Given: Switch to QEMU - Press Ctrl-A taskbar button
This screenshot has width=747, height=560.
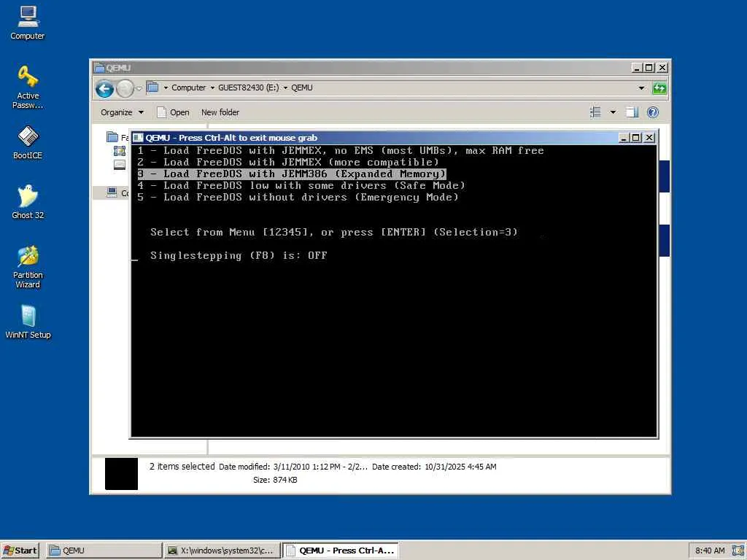Looking at the screenshot, I should pyautogui.click(x=341, y=551).
